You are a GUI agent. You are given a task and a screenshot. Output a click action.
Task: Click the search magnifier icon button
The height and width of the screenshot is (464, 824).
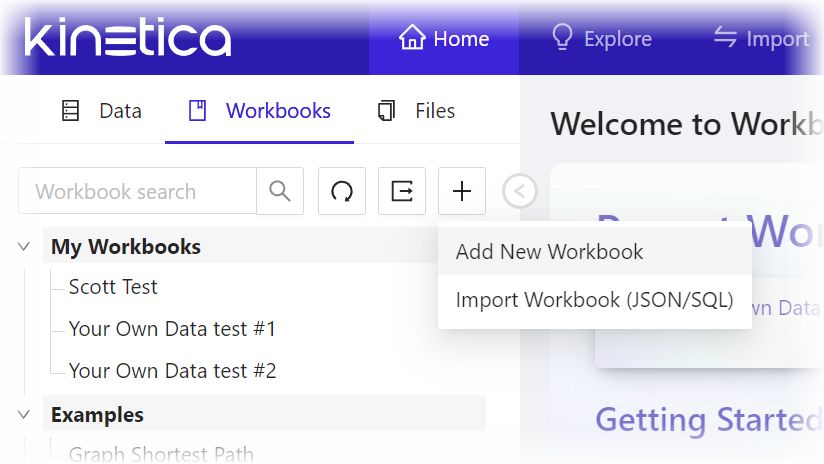(280, 191)
